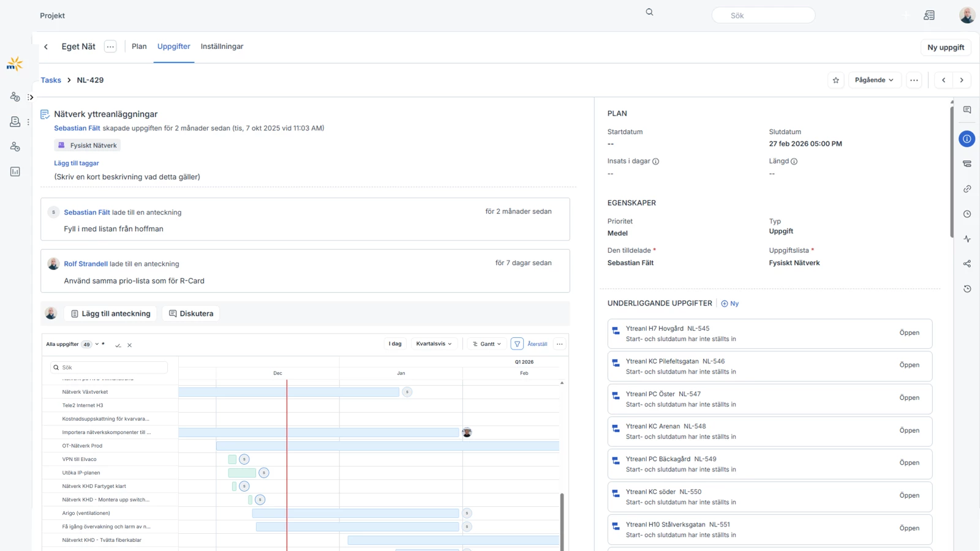Open the reports chart icon in left sidebar
Viewport: 980px width, 551px height.
[15, 172]
